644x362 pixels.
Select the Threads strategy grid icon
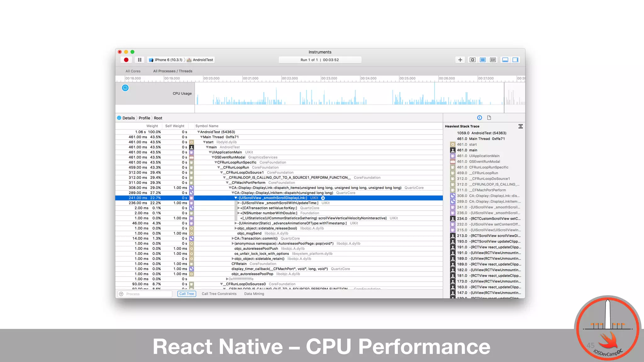pyautogui.click(x=493, y=60)
